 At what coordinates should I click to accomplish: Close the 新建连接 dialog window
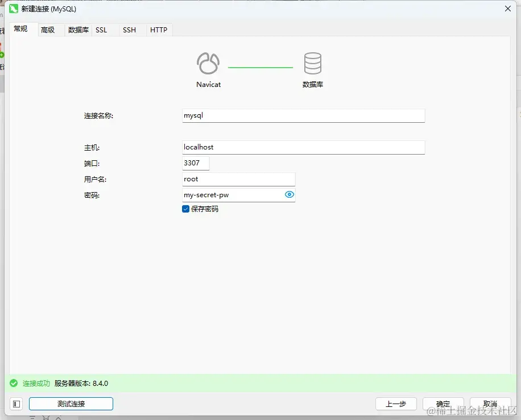[508, 9]
